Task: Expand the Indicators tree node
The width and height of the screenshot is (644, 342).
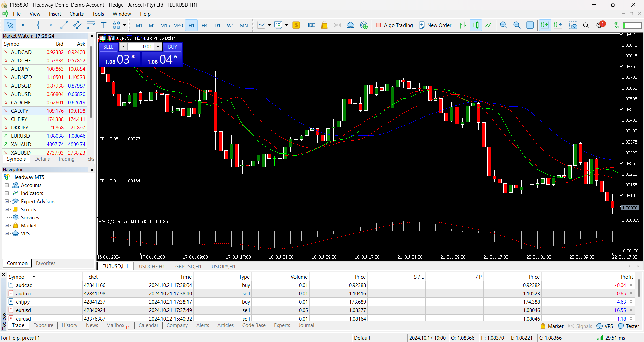Action: [x=7, y=193]
